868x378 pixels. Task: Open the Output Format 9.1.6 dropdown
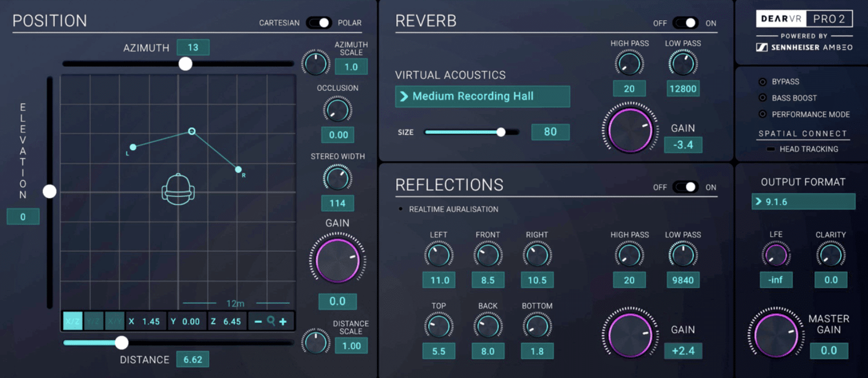point(803,202)
